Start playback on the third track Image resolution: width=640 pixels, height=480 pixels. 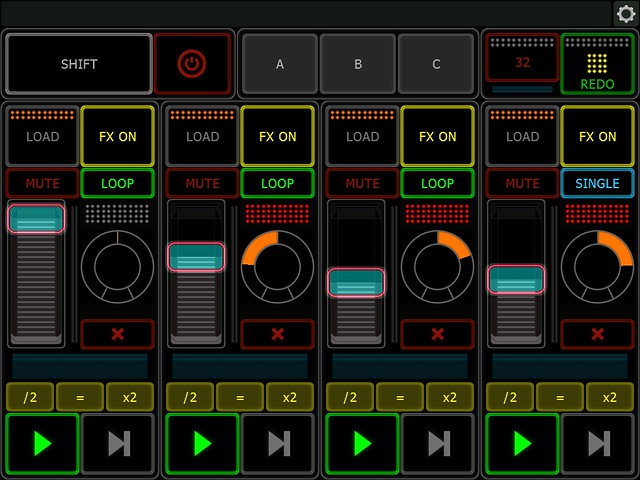click(x=362, y=444)
